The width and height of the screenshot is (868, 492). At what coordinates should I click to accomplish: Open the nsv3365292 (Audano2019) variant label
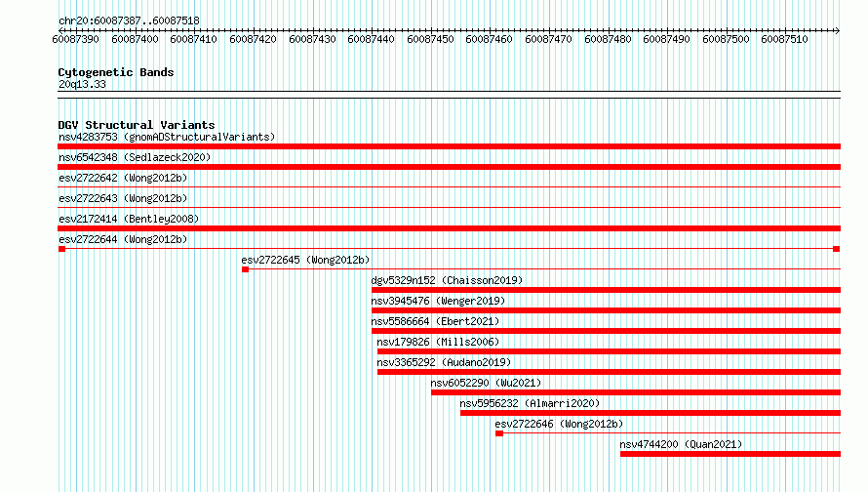click(x=444, y=362)
